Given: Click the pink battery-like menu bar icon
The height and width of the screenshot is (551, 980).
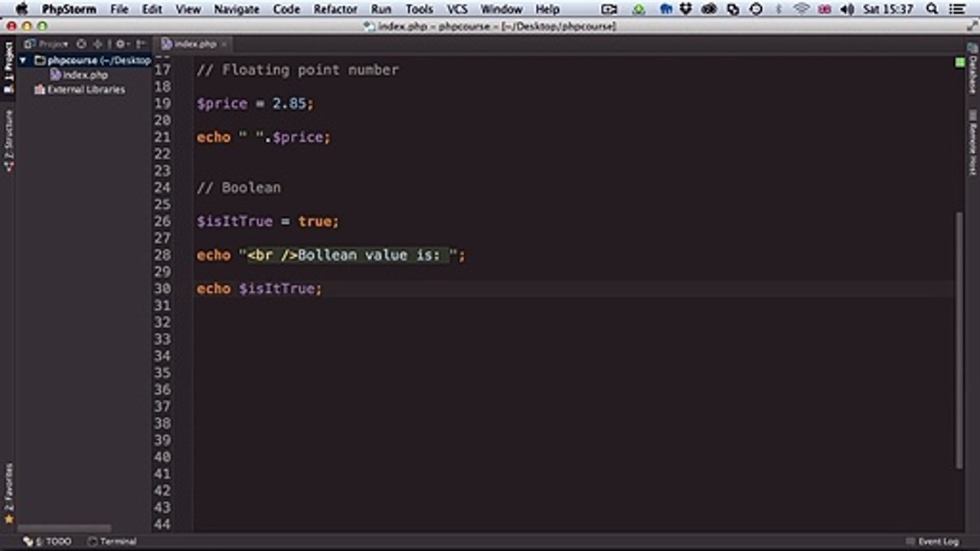Looking at the screenshot, I should [825, 9].
